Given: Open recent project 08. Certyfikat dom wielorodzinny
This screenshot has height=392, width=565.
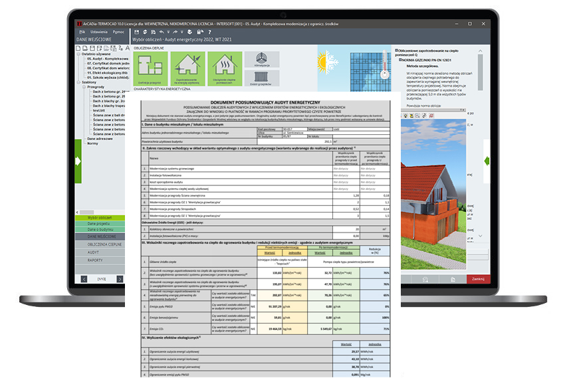Looking at the screenshot, I should point(108,68).
